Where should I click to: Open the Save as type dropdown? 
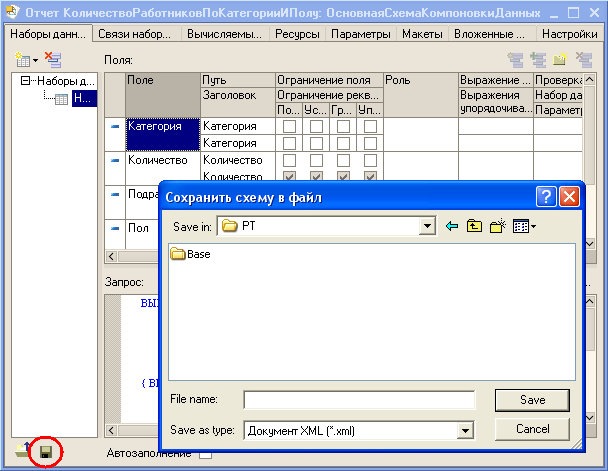coord(465,430)
